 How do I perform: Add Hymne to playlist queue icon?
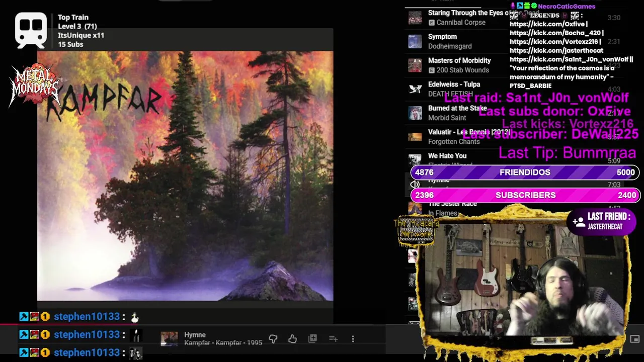point(333,339)
